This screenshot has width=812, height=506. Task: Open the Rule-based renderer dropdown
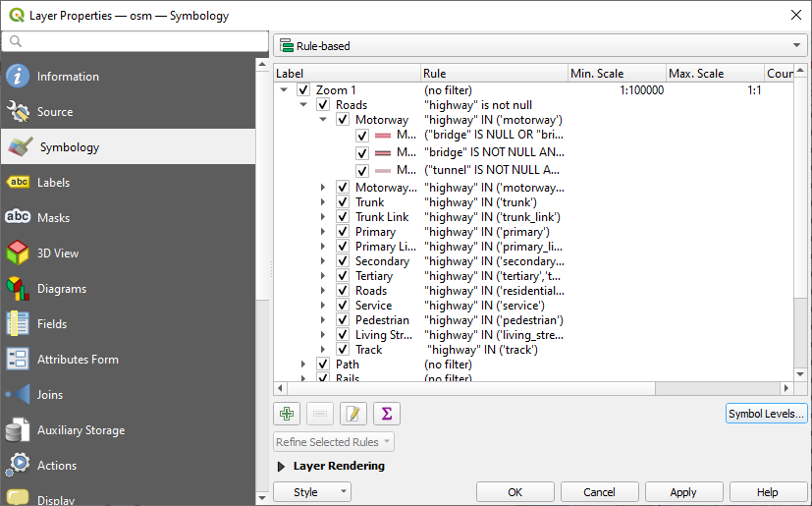pyautogui.click(x=540, y=45)
